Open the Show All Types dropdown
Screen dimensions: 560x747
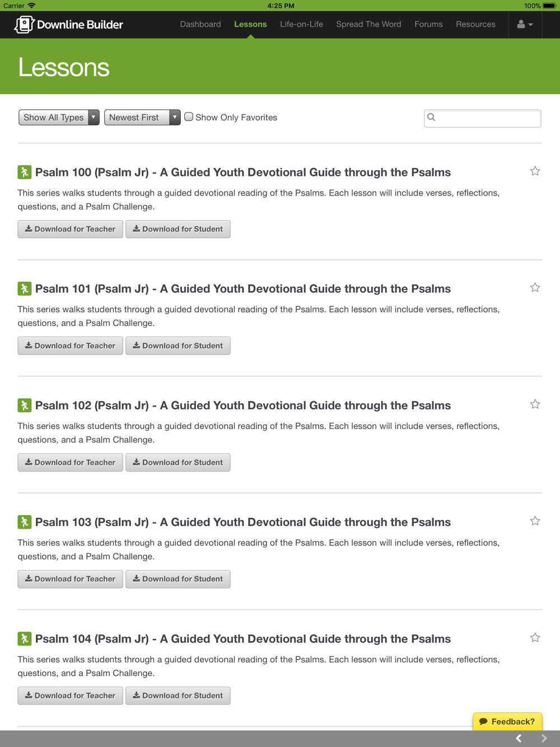tap(59, 118)
